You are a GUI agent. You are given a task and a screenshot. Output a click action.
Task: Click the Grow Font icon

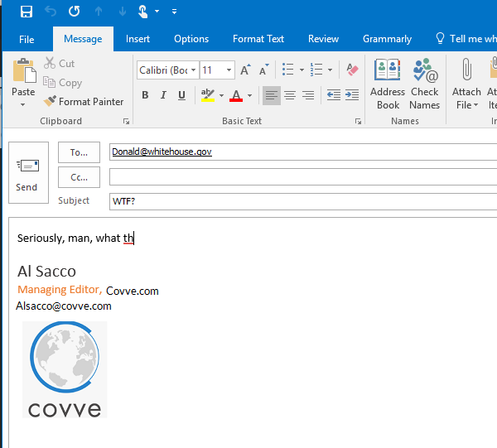coord(245,70)
